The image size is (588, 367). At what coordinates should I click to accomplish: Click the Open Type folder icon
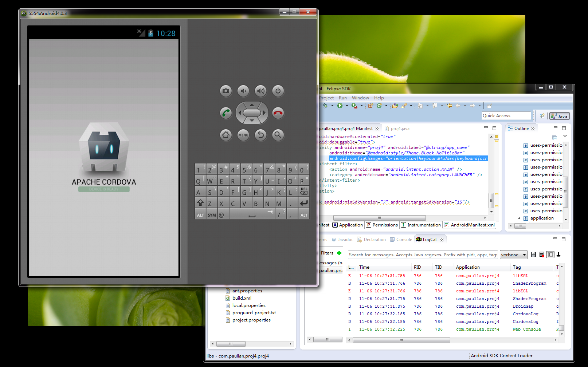click(395, 106)
